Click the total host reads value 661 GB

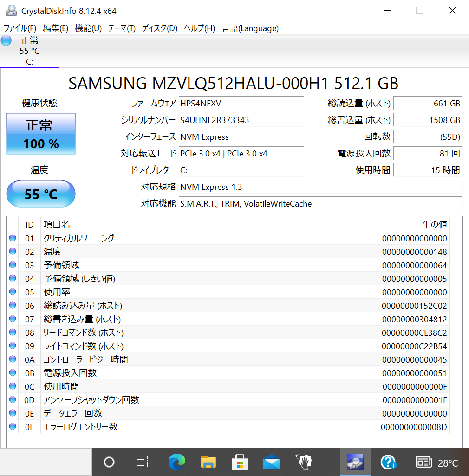pyautogui.click(x=428, y=103)
